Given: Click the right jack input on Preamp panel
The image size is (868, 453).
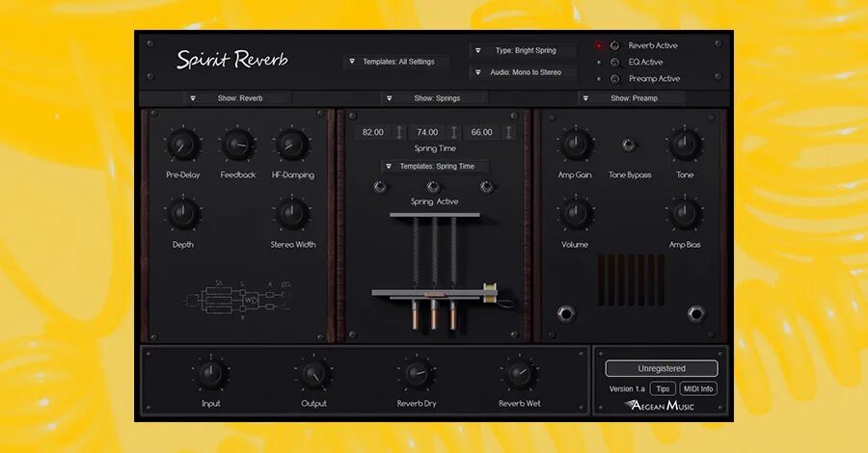Looking at the screenshot, I should [695, 314].
